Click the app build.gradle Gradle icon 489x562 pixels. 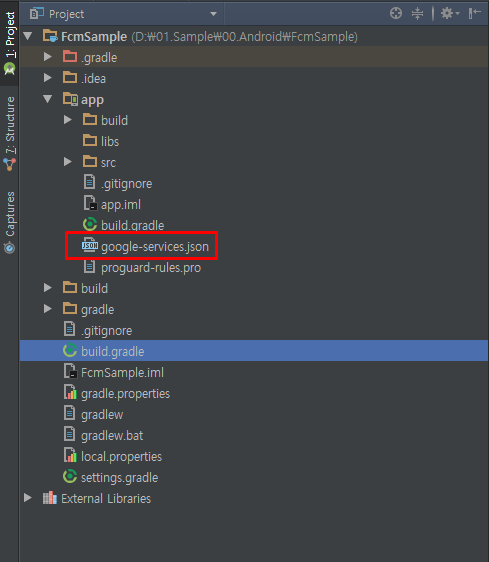point(90,224)
